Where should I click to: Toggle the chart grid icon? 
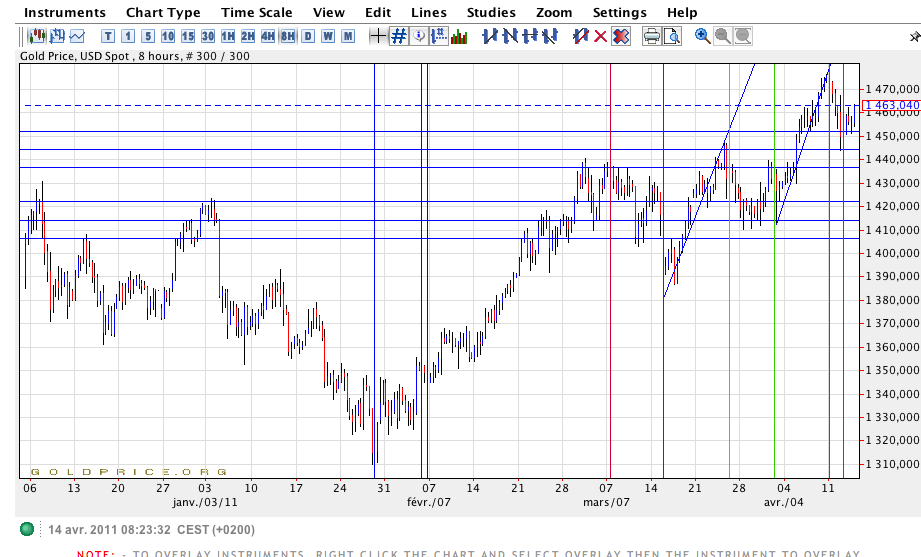tap(398, 36)
